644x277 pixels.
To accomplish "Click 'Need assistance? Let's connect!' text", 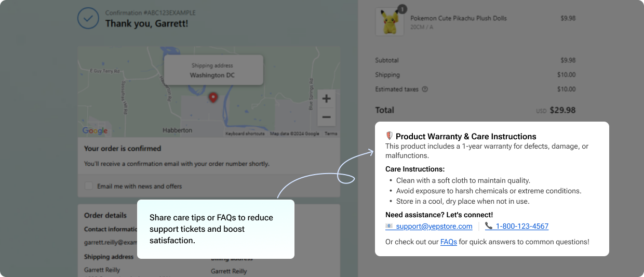I will [439, 215].
